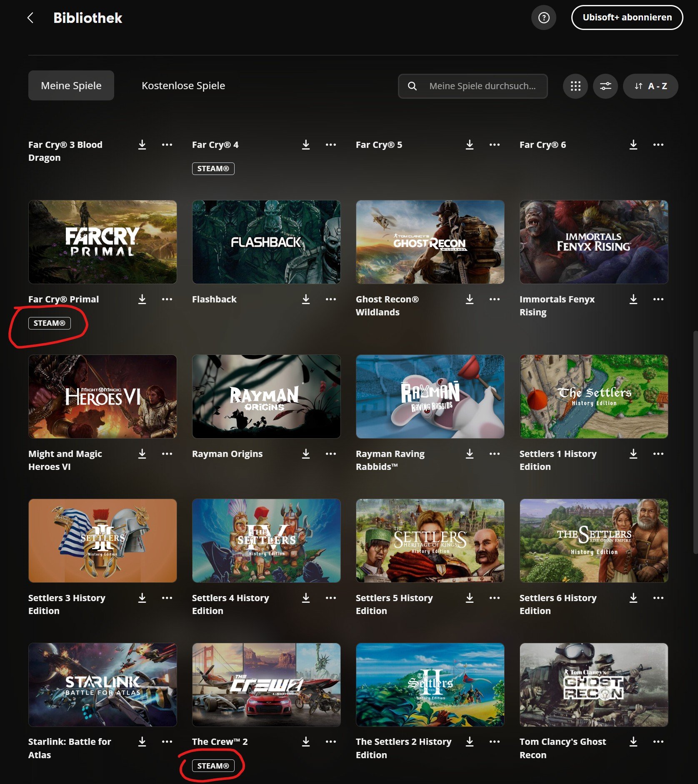Screen dimensions: 698x784
Task: Open more options for Far Cry Primal
Action: tap(167, 299)
